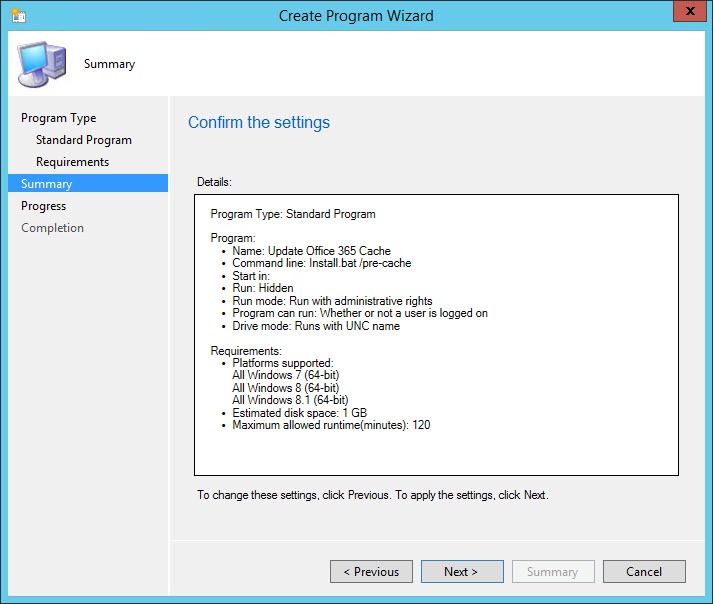The width and height of the screenshot is (713, 604).
Task: Click the greyed-out Summary button
Action: (x=552, y=572)
